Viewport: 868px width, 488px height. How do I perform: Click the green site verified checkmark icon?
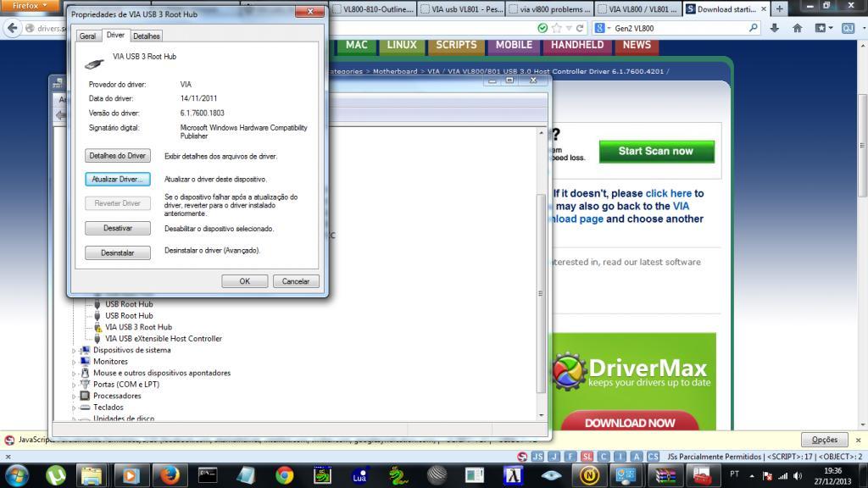pyautogui.click(x=542, y=28)
